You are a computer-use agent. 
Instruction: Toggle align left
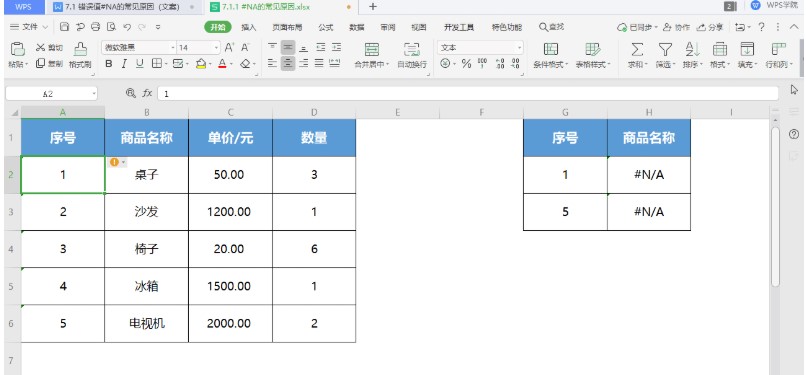(x=272, y=64)
